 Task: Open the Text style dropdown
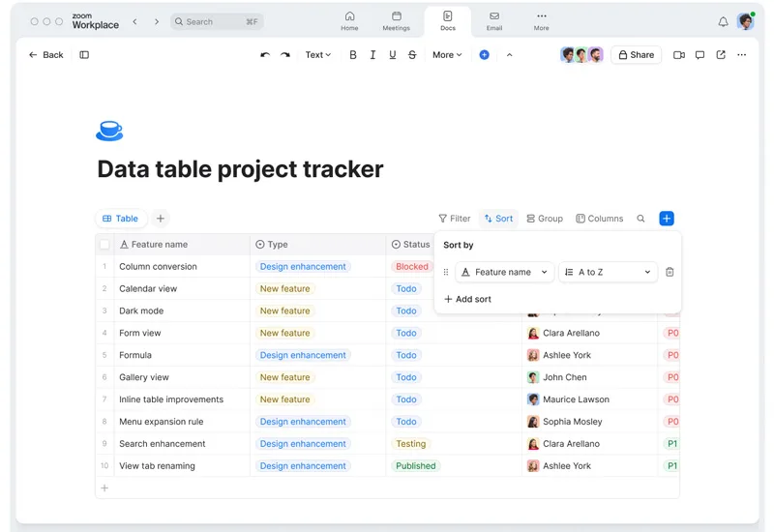[x=317, y=55]
